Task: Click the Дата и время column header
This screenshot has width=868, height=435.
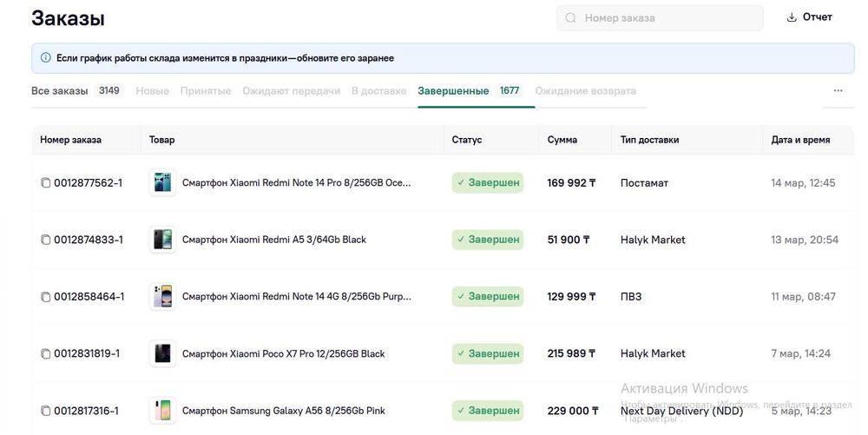Action: click(800, 140)
